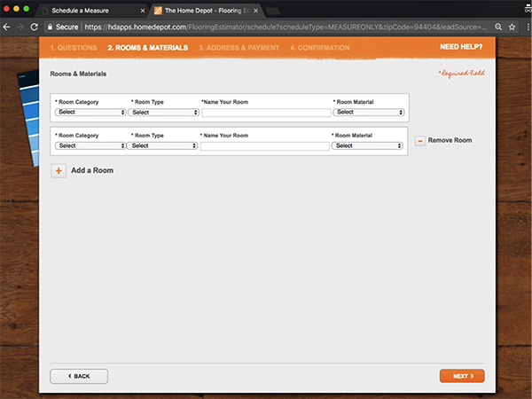Focus first row Name Your Room field
532x399 pixels.
point(266,113)
